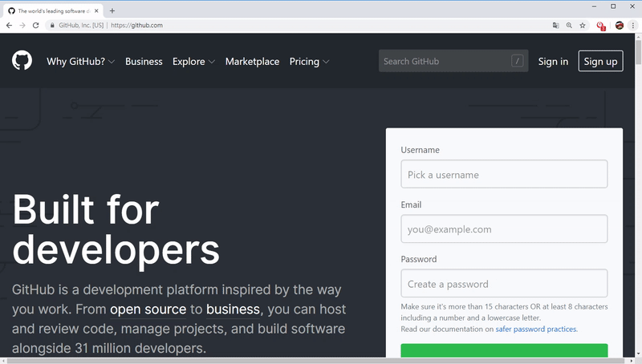Go back with the browser back arrow
The image size is (642, 364).
click(9, 26)
